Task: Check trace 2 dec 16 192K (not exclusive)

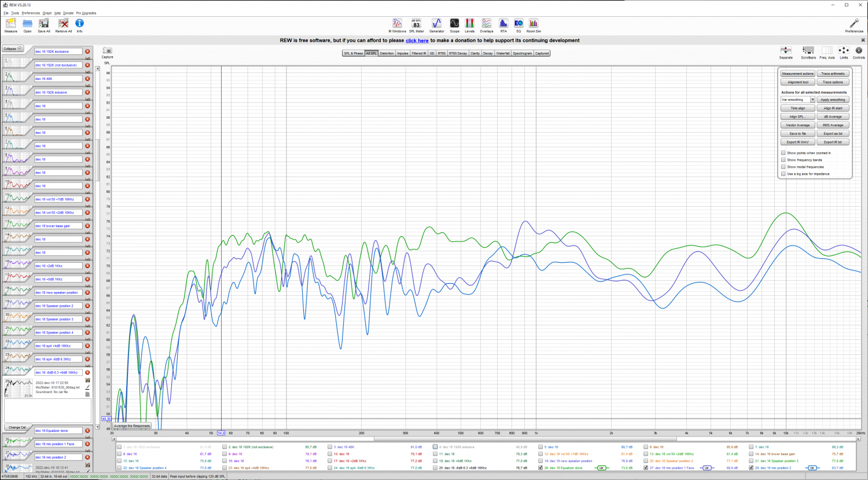Action: (225, 447)
